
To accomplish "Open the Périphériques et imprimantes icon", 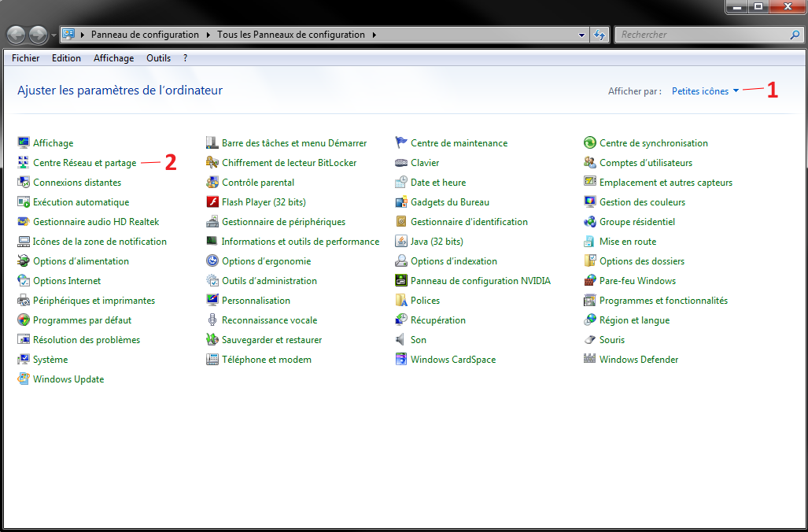I will 23,300.
